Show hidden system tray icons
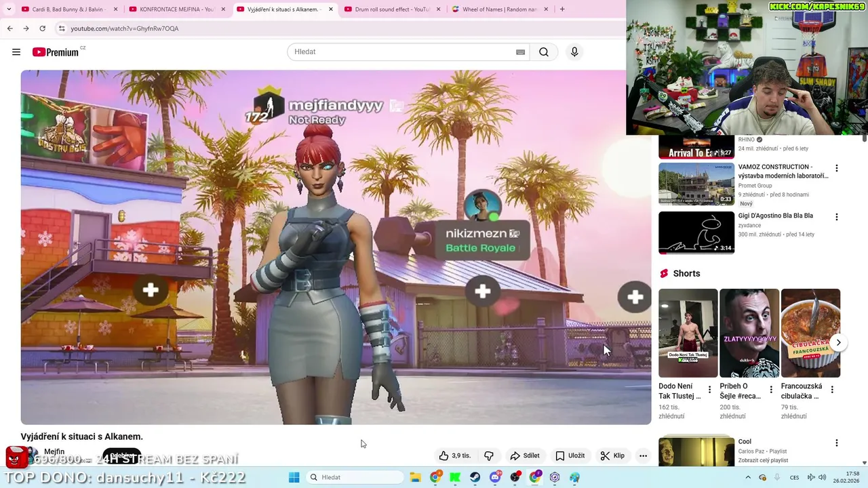 point(748,477)
